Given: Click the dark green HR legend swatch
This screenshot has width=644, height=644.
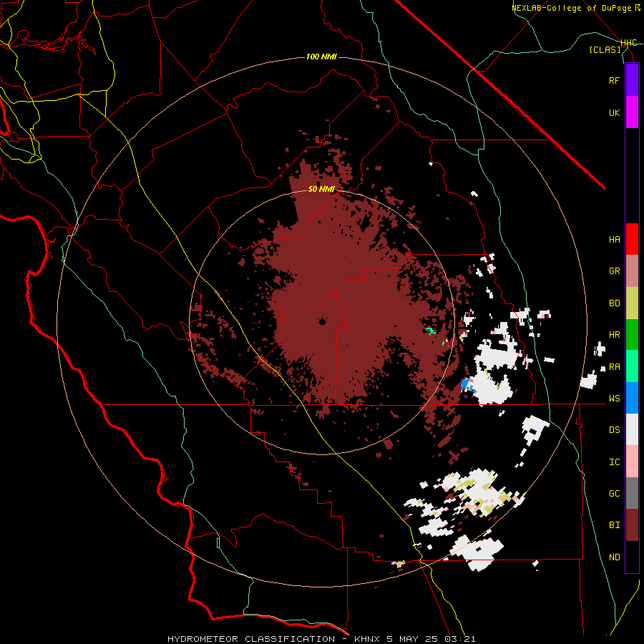Looking at the screenshot, I should (632, 335).
